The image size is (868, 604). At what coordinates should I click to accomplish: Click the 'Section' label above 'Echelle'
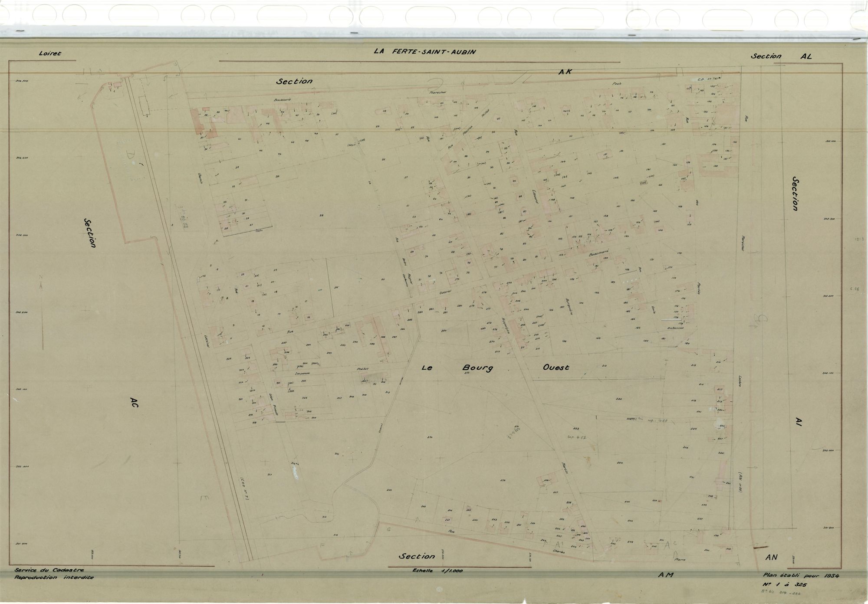coord(417,556)
